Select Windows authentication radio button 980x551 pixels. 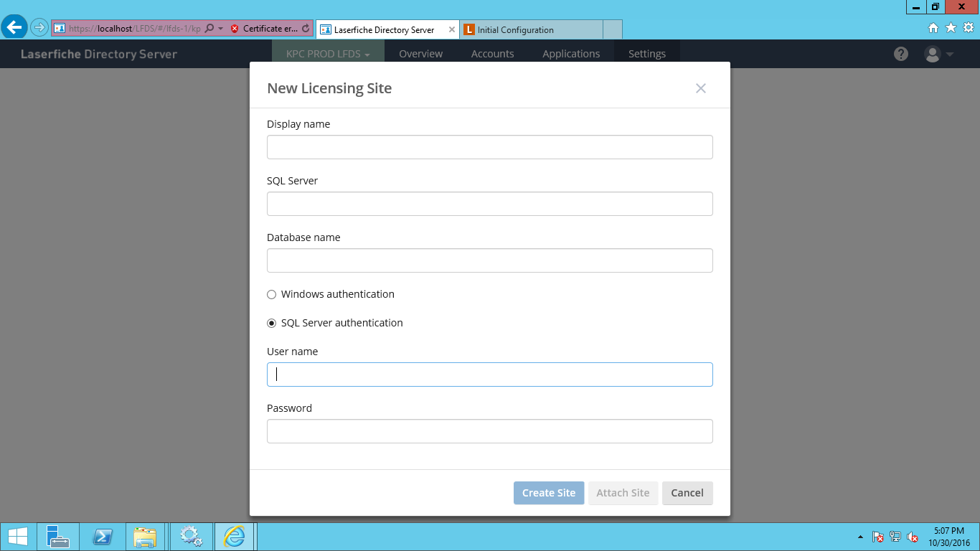click(271, 294)
